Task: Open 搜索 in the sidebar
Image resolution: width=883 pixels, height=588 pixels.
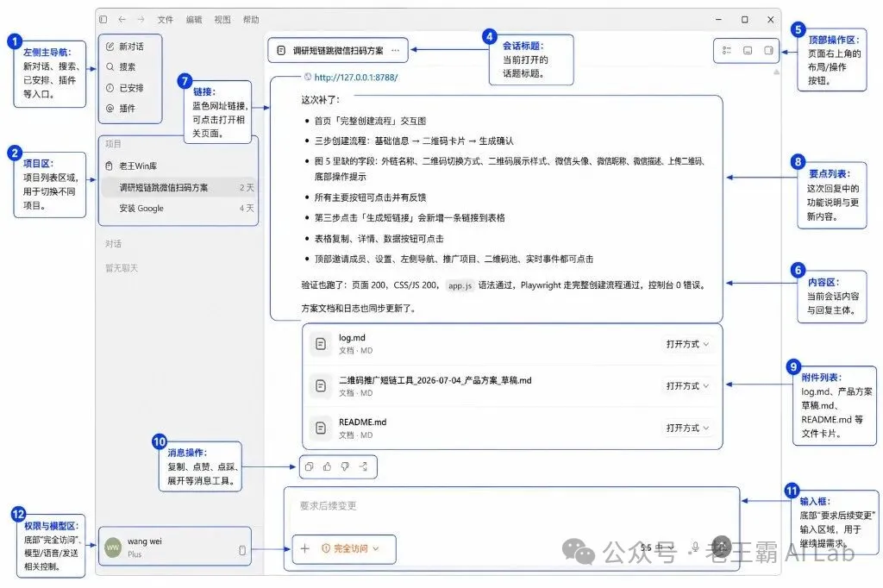Action: [121, 67]
